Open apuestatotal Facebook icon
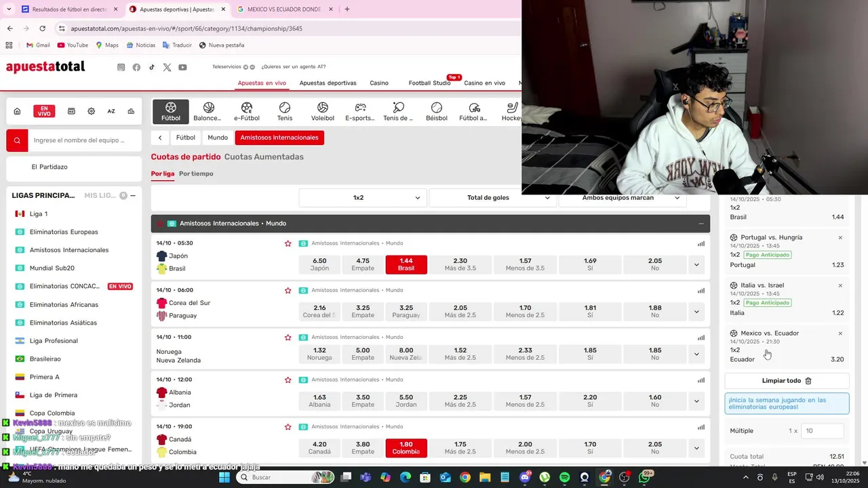This screenshot has width=868, height=488. tap(136, 67)
